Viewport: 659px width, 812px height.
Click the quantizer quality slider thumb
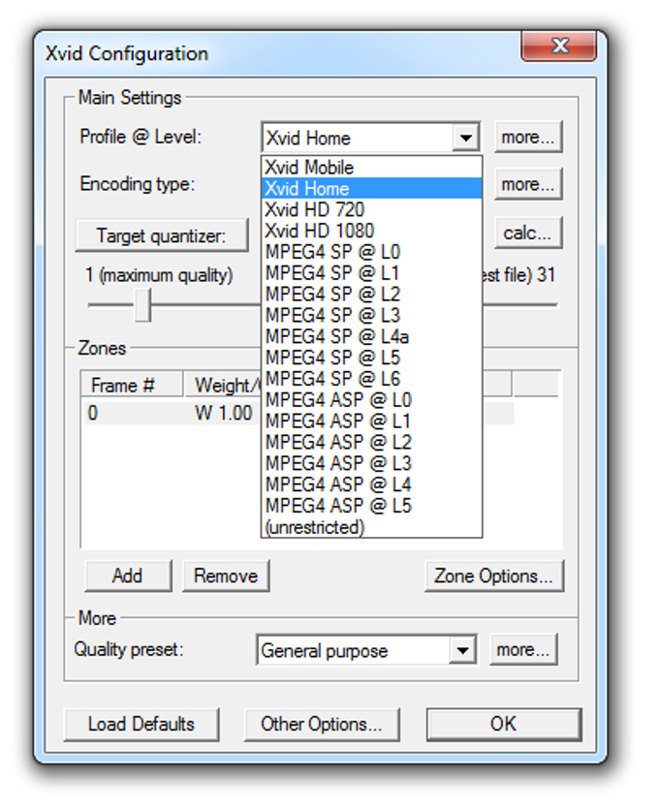tap(142, 305)
